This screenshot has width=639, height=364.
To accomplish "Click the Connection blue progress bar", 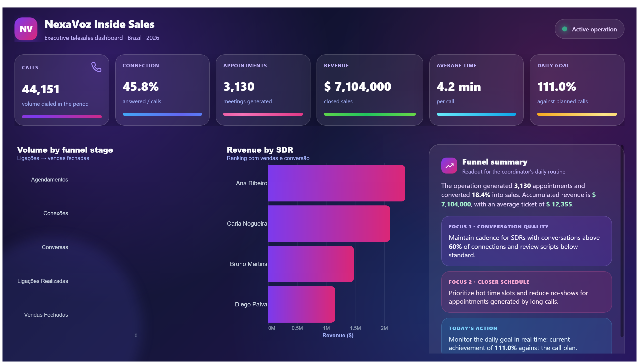I will tap(162, 114).
